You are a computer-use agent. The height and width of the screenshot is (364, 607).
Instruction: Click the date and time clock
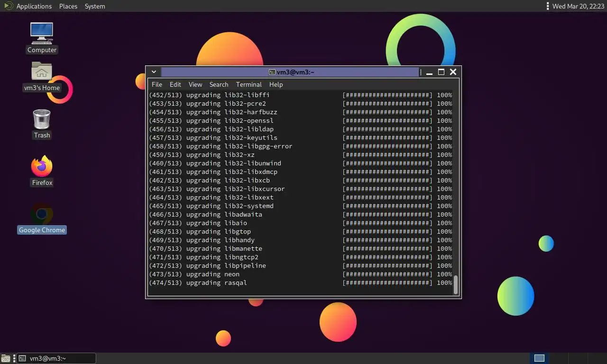point(579,6)
